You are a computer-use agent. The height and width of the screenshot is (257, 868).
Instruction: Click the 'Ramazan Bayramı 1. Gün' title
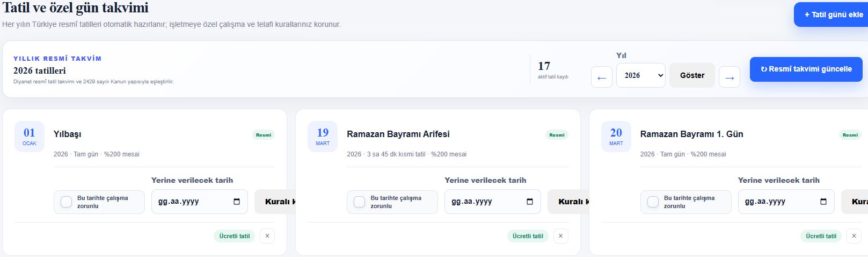[691, 134]
